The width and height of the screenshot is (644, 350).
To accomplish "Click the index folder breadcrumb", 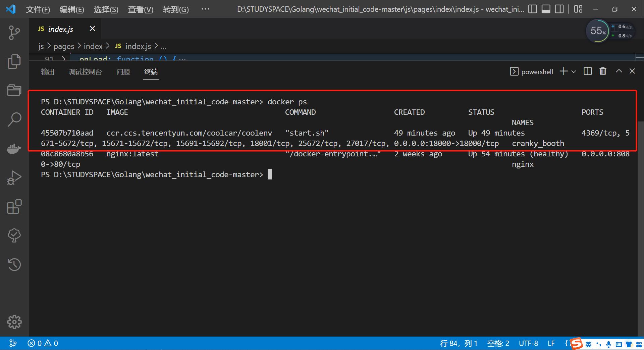I will (93, 46).
